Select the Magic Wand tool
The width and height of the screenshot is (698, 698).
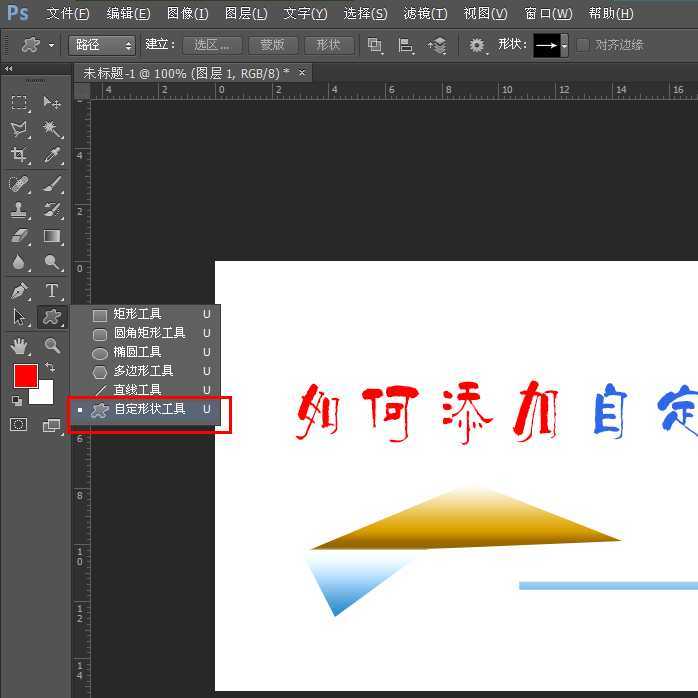click(x=52, y=129)
